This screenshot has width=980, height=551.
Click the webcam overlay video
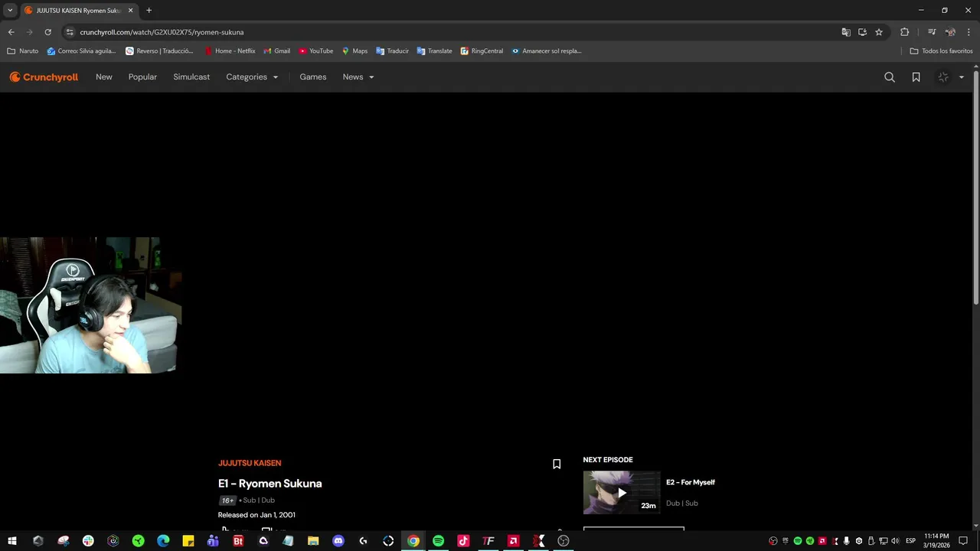(x=90, y=305)
